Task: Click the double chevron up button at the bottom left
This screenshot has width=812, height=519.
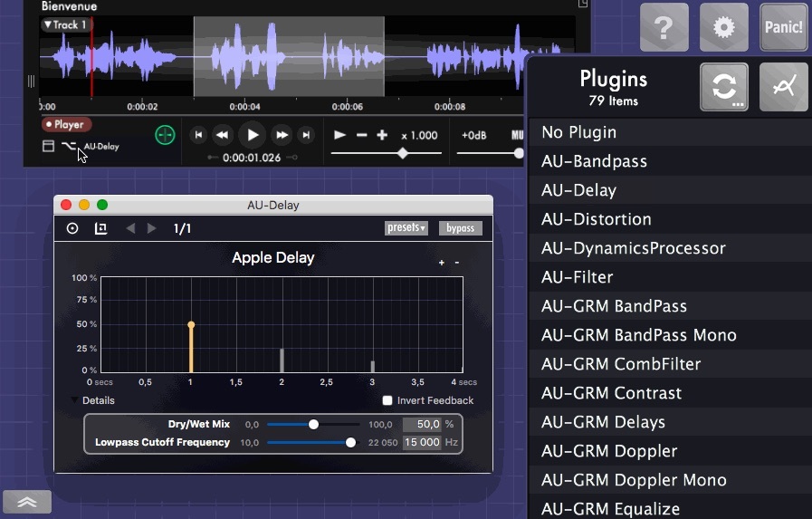Action: (x=27, y=502)
